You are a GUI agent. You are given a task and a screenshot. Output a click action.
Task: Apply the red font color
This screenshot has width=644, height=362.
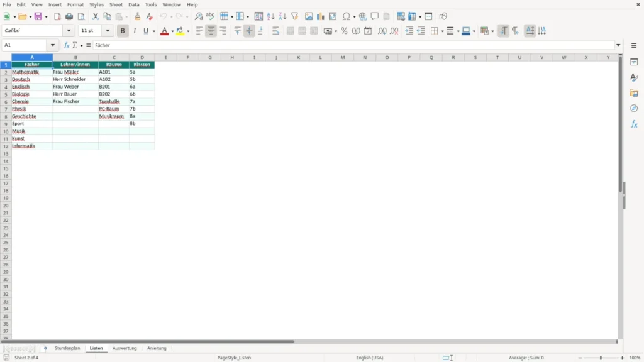coord(164,31)
